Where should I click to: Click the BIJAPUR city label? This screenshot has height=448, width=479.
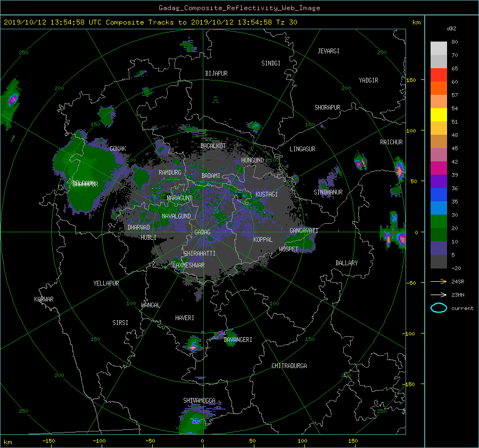[216, 74]
